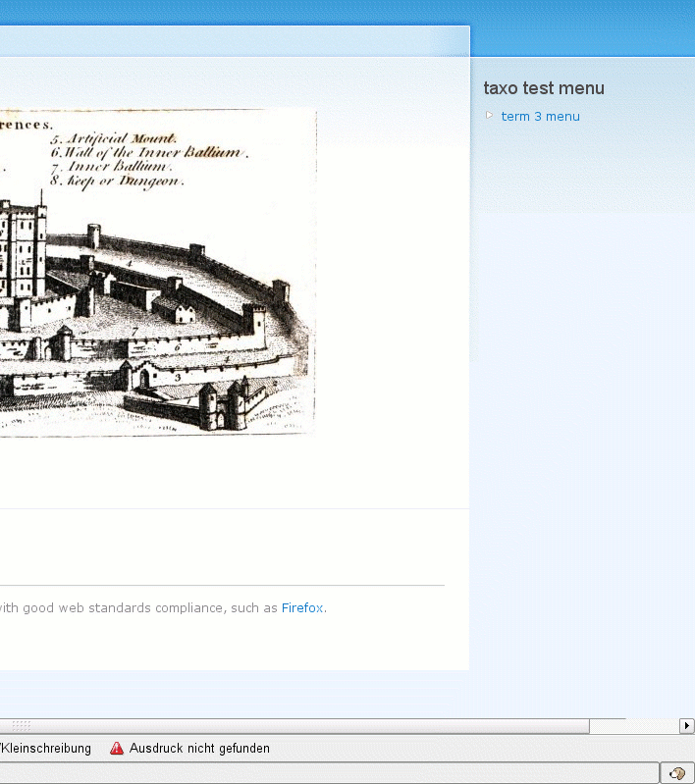695x784 pixels.
Task: Click the horizontal scrollbar thumb grip
Action: 21,725
